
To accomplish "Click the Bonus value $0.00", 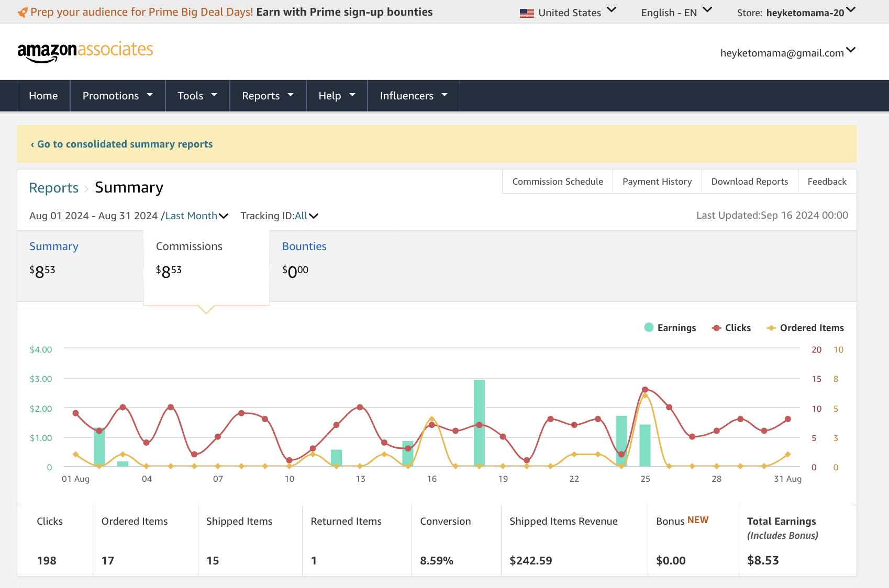I will pos(671,561).
